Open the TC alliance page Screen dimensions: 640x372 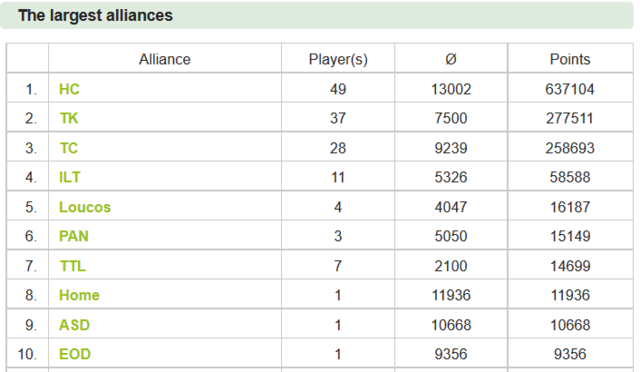69,148
